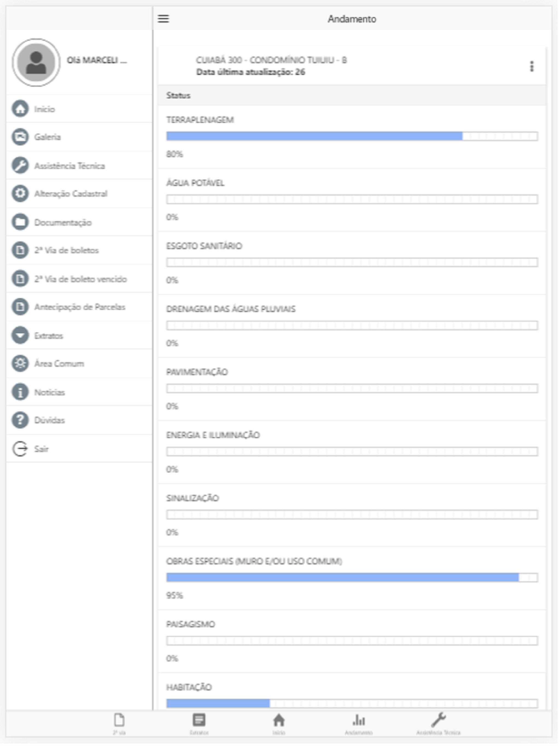560x747 pixels.
Task: Click the 80% value under TERRAPLENAGEM
Action: click(x=174, y=154)
